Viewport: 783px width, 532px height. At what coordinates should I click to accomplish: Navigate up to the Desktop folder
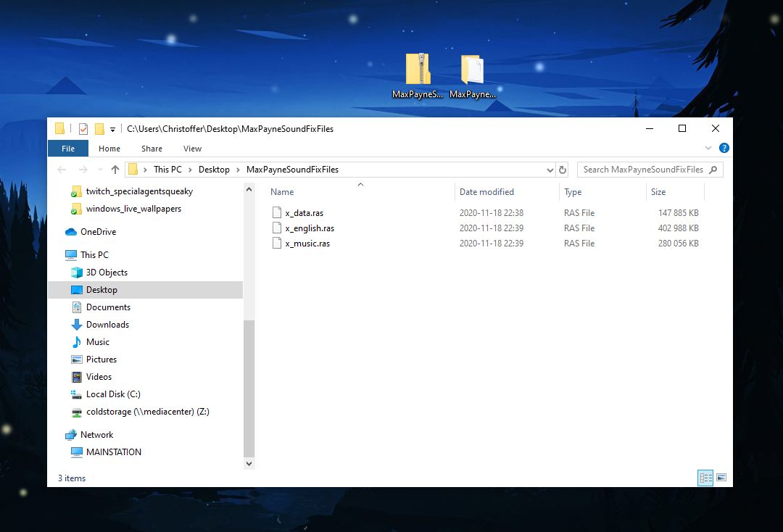click(x=115, y=169)
